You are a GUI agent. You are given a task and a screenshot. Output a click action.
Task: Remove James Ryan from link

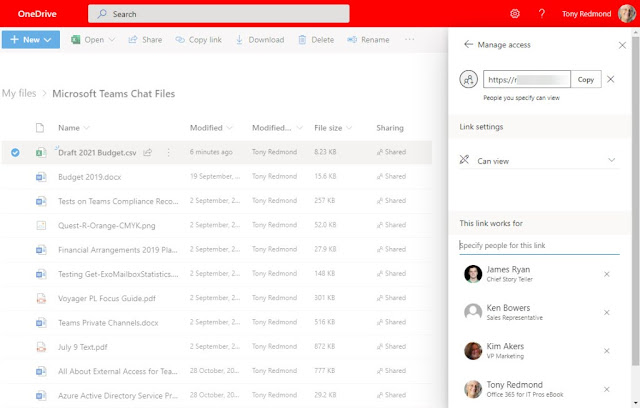[x=607, y=274]
